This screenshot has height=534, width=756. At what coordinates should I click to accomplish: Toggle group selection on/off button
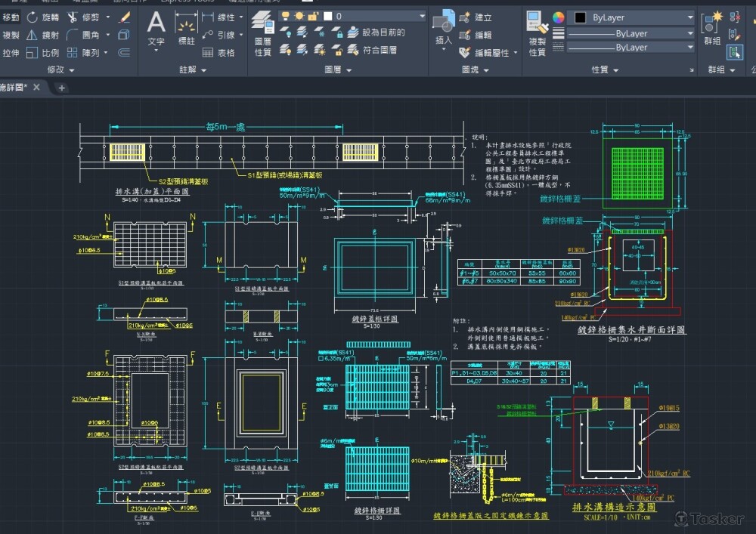pos(734,51)
